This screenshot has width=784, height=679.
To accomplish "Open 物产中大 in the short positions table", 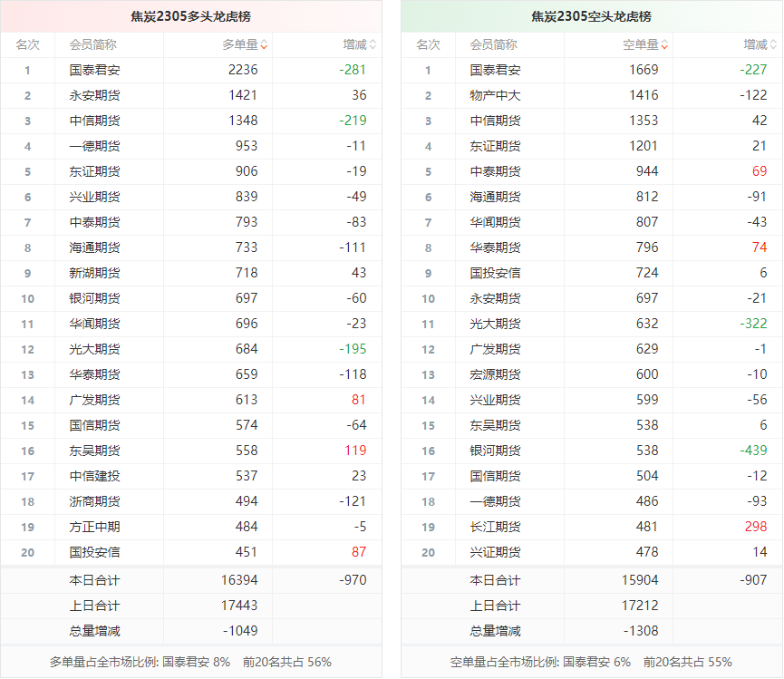I will [x=495, y=95].
